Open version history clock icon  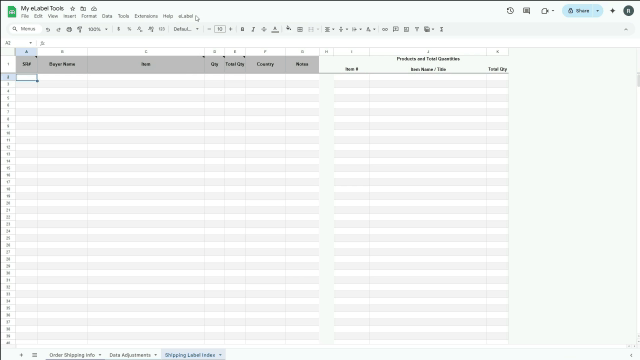click(x=510, y=11)
